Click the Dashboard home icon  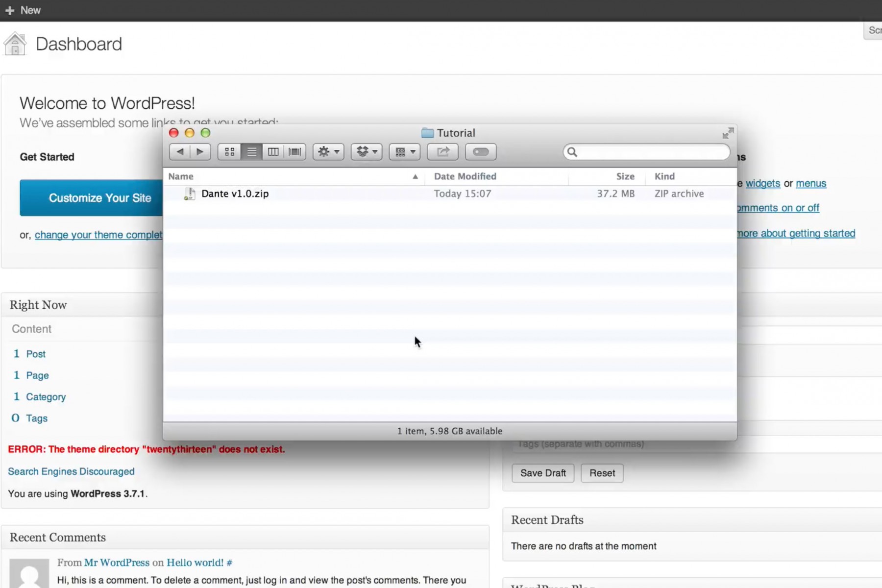(15, 44)
